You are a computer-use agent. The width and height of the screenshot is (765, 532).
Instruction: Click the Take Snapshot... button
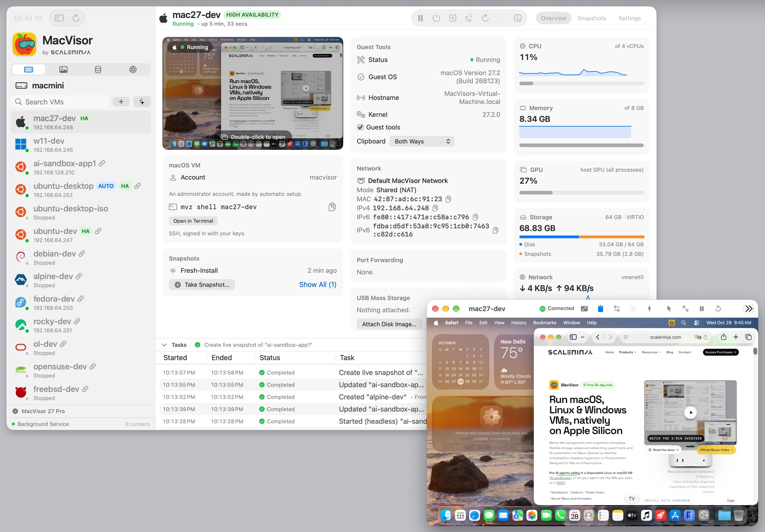tap(202, 285)
